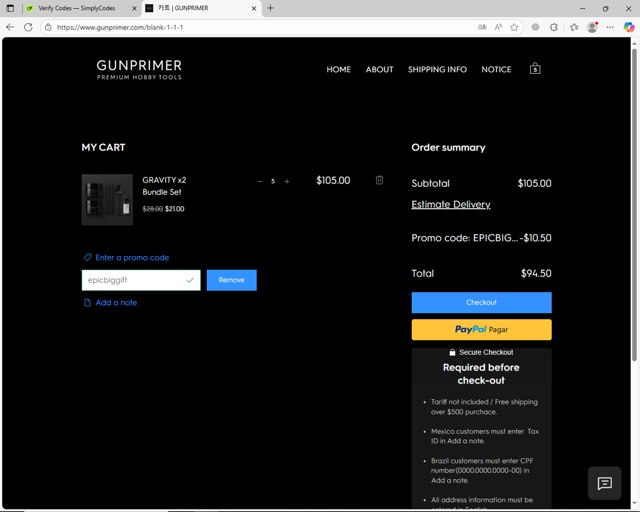View site information lock icon
Viewport: 640px width, 512px height.
tap(48, 27)
